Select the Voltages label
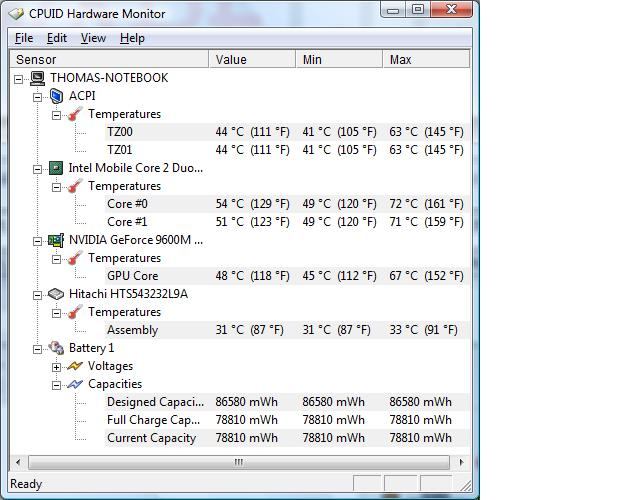 click(110, 366)
